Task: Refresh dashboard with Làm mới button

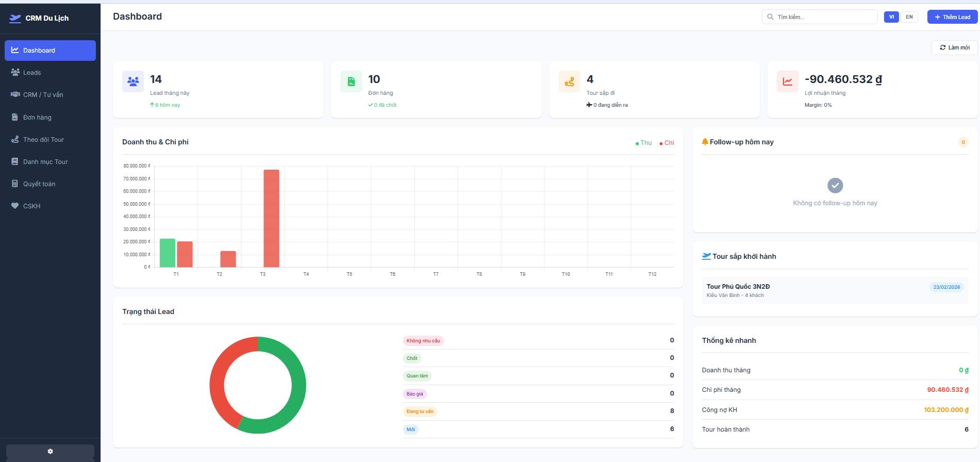Action: (x=954, y=47)
